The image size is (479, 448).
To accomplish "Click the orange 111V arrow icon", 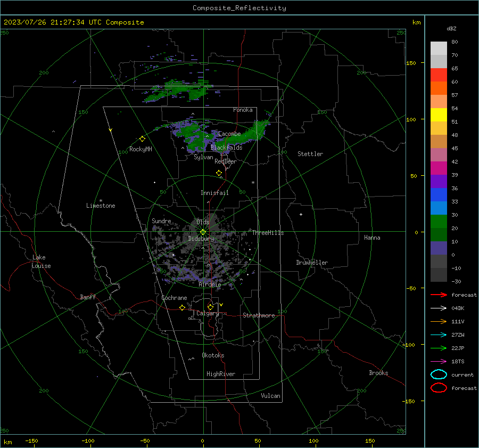I will click(439, 321).
